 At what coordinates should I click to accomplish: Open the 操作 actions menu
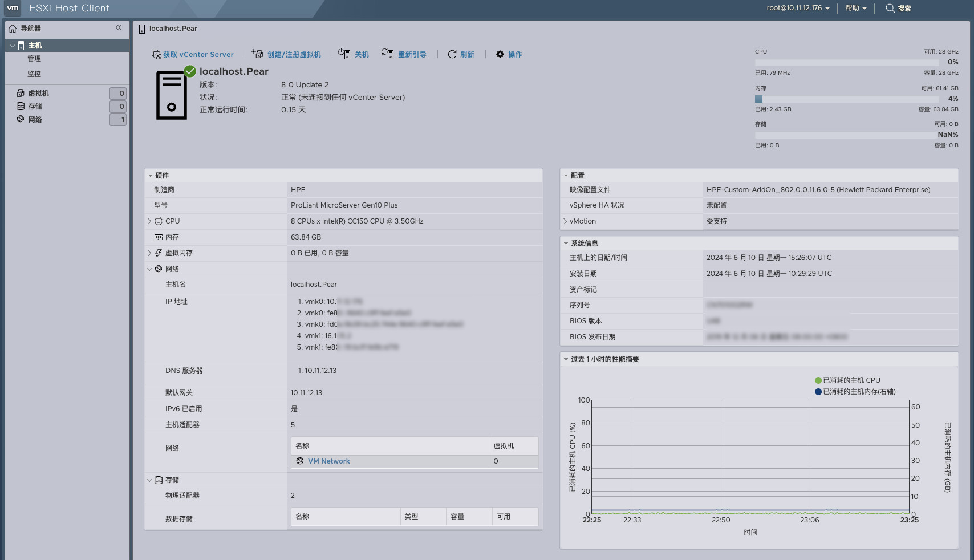[509, 54]
